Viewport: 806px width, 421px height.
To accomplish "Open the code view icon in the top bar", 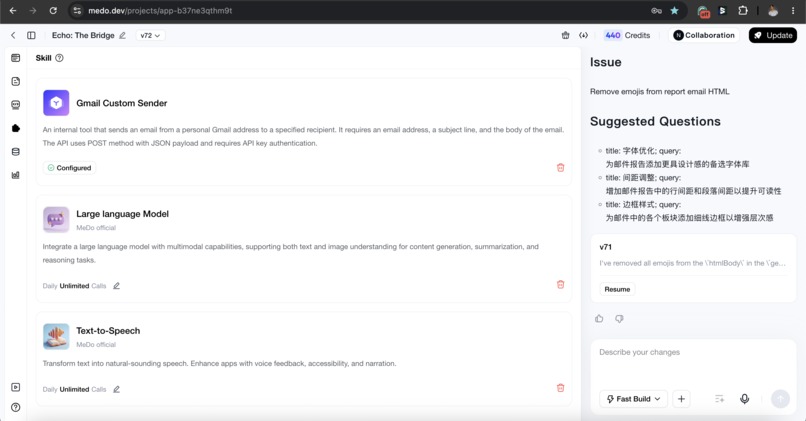I will pos(583,35).
